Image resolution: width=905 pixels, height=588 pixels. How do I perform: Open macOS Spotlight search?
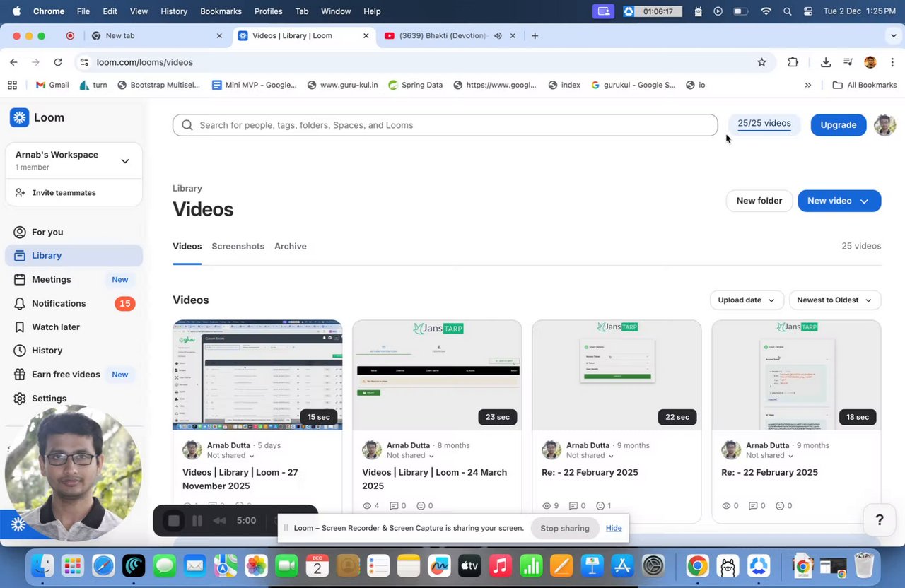tap(787, 11)
